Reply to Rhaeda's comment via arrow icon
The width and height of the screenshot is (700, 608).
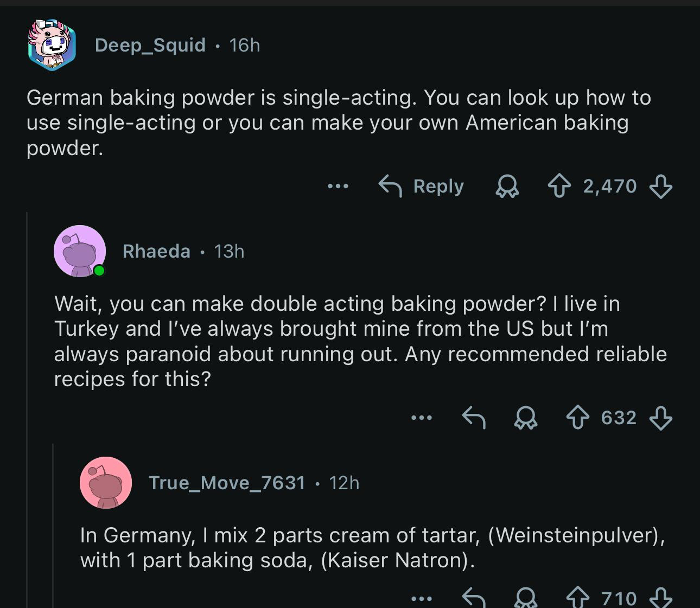[473, 418]
